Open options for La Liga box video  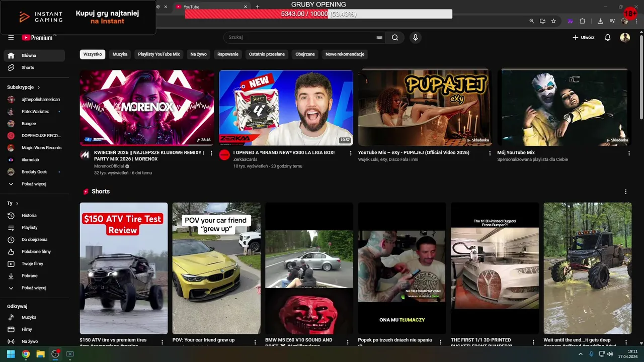click(x=351, y=153)
